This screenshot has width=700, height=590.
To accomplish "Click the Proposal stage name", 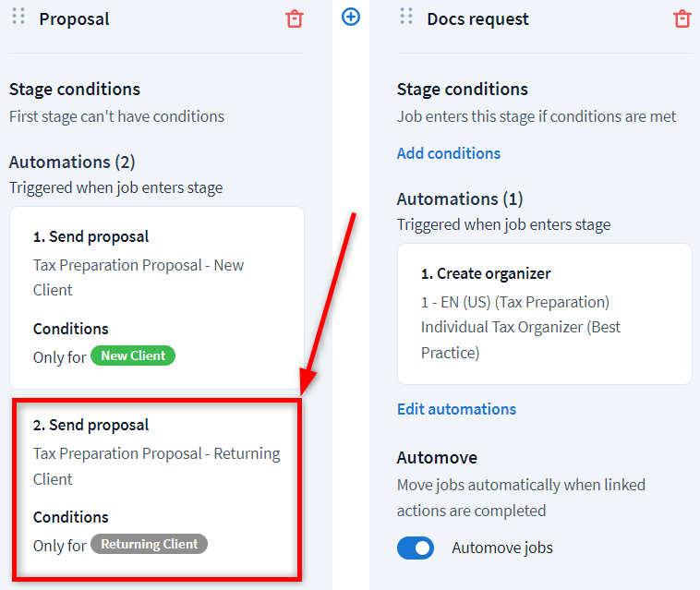I will pyautogui.click(x=74, y=19).
